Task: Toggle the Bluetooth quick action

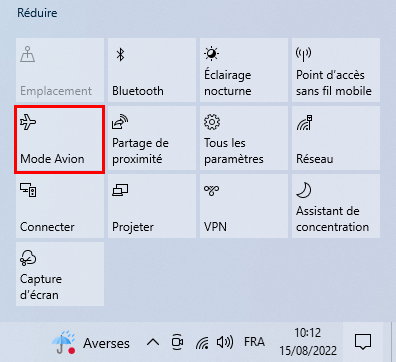Action: click(152, 70)
